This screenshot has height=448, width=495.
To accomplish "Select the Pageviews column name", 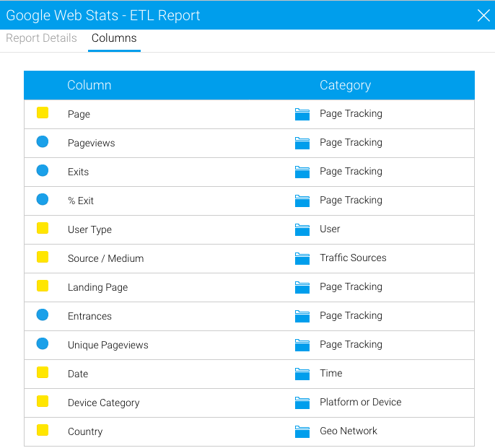I will click(91, 143).
